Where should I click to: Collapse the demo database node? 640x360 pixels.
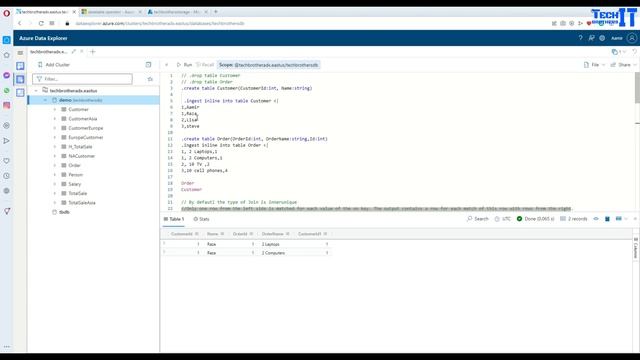pyautogui.click(x=45, y=100)
